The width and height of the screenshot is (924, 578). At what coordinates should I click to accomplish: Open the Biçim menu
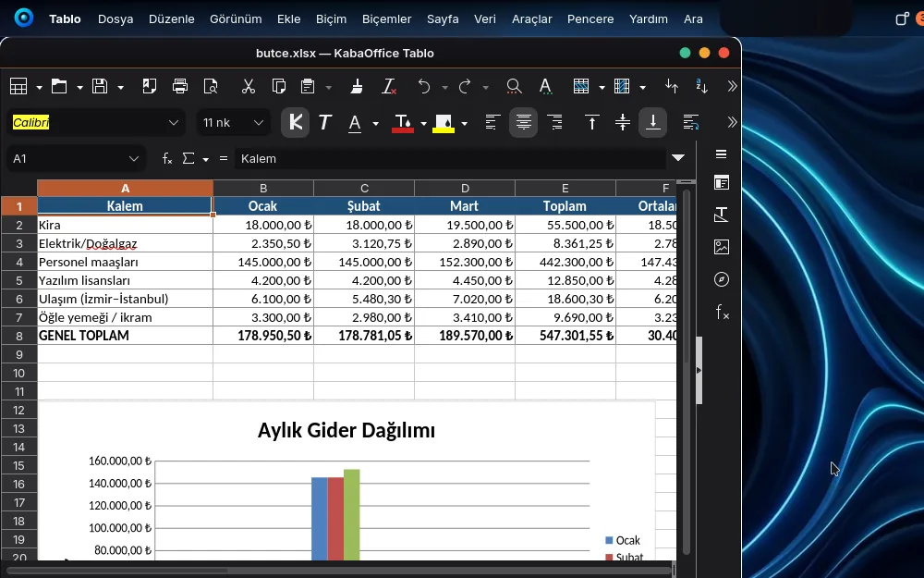click(x=331, y=18)
